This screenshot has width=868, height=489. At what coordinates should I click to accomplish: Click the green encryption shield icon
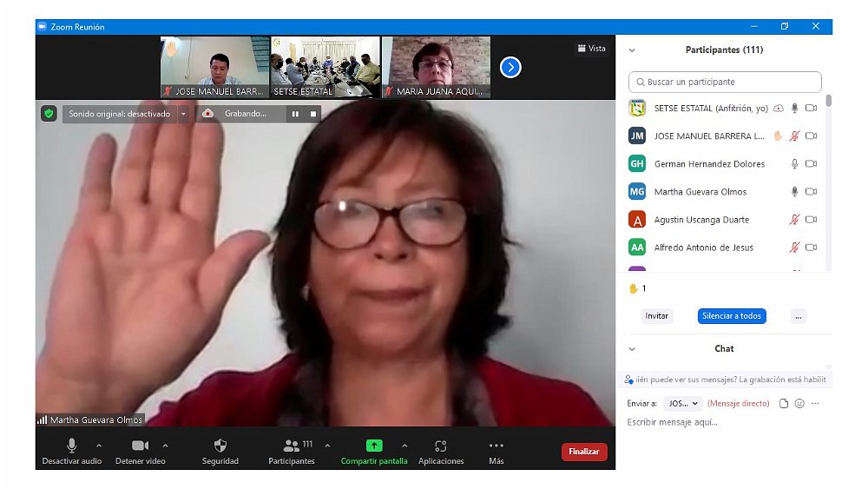point(49,114)
